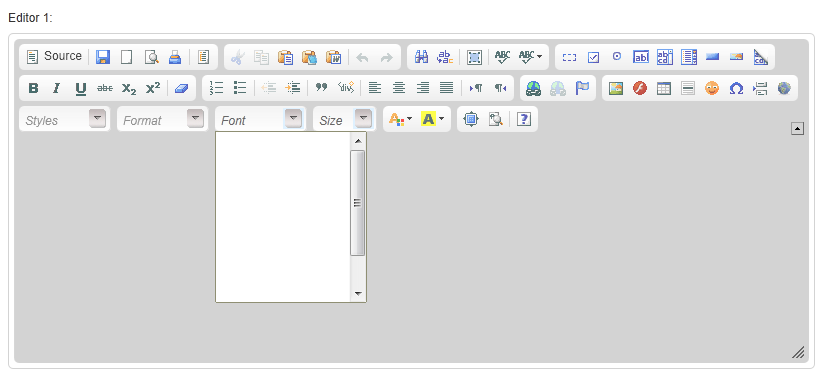The width and height of the screenshot is (819, 379).
Task: Insert a Selection Field list
Action: (x=689, y=57)
